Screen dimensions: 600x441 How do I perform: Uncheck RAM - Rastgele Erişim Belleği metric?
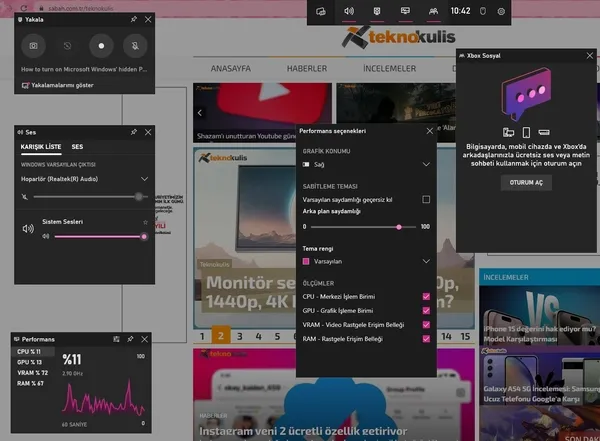pyautogui.click(x=426, y=339)
